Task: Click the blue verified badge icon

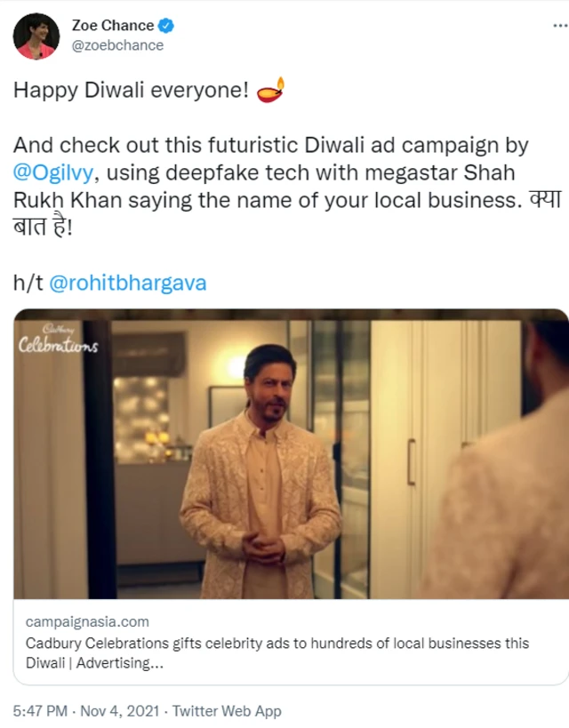Action: pyautogui.click(x=166, y=26)
